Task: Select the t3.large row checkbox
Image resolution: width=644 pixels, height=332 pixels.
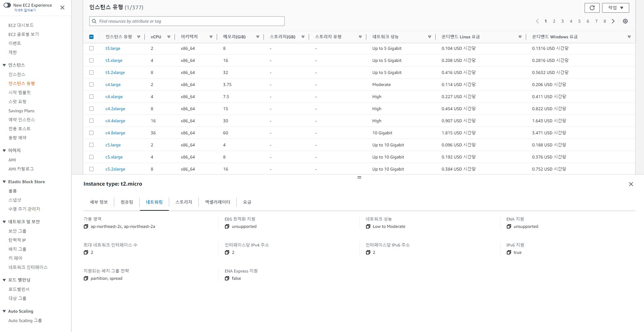Action: click(91, 48)
